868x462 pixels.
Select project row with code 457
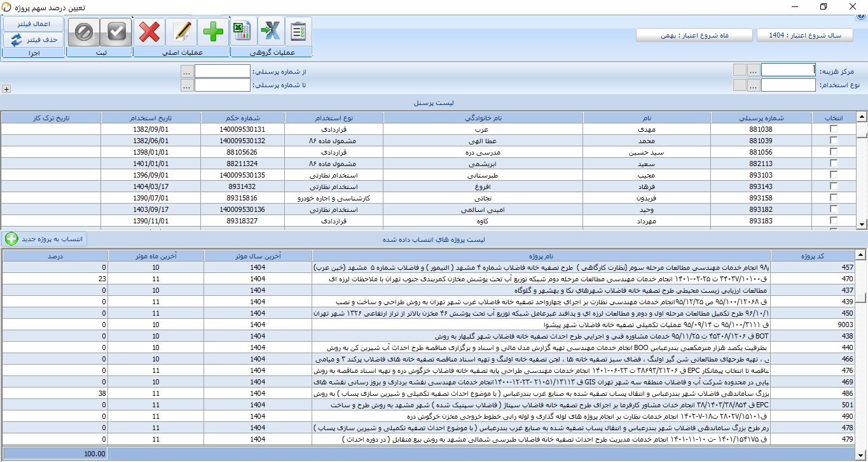[x=429, y=267]
